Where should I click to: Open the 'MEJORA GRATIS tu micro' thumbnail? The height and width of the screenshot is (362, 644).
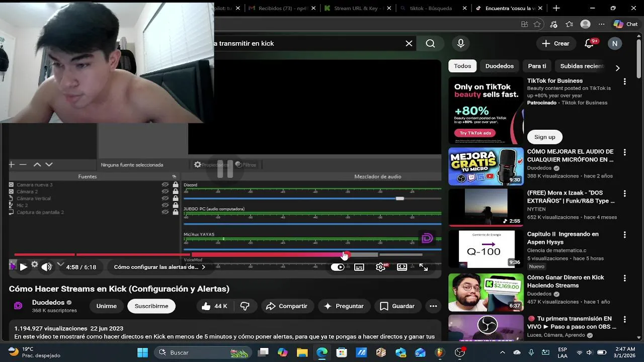click(x=486, y=166)
